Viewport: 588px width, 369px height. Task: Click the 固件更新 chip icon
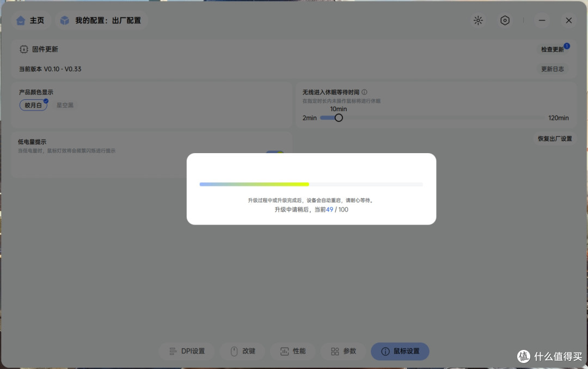coord(23,49)
